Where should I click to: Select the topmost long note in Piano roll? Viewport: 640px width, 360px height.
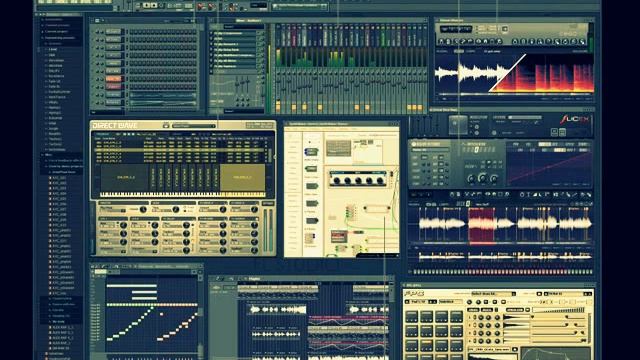131,286
